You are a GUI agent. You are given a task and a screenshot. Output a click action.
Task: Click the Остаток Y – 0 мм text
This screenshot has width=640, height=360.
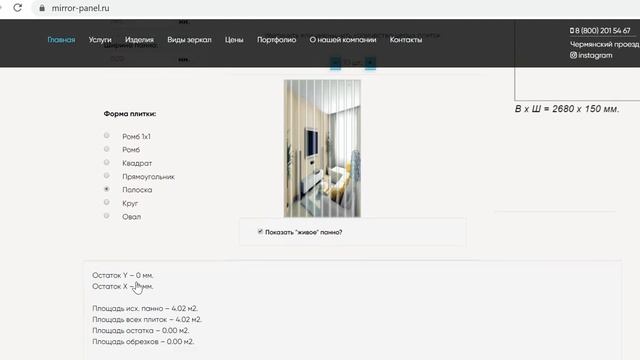pyautogui.click(x=123, y=275)
